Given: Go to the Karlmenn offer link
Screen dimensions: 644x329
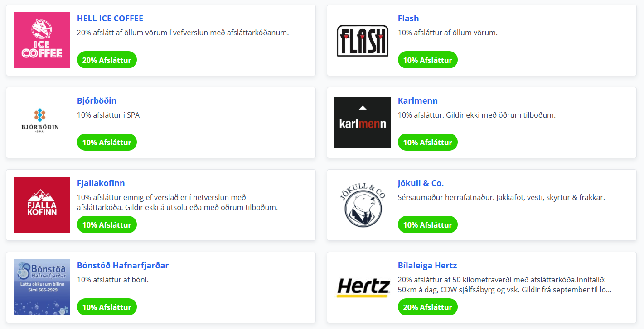Looking at the screenshot, I should pyautogui.click(x=417, y=101).
